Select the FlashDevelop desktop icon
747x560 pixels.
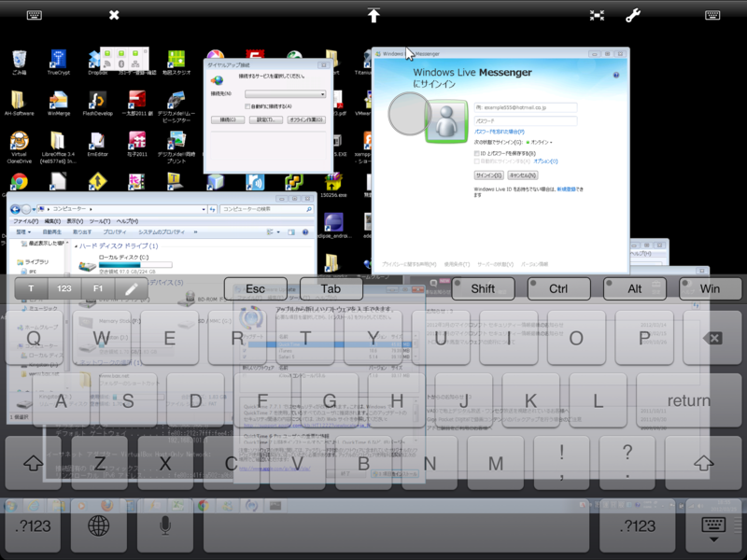pyautogui.click(x=98, y=104)
